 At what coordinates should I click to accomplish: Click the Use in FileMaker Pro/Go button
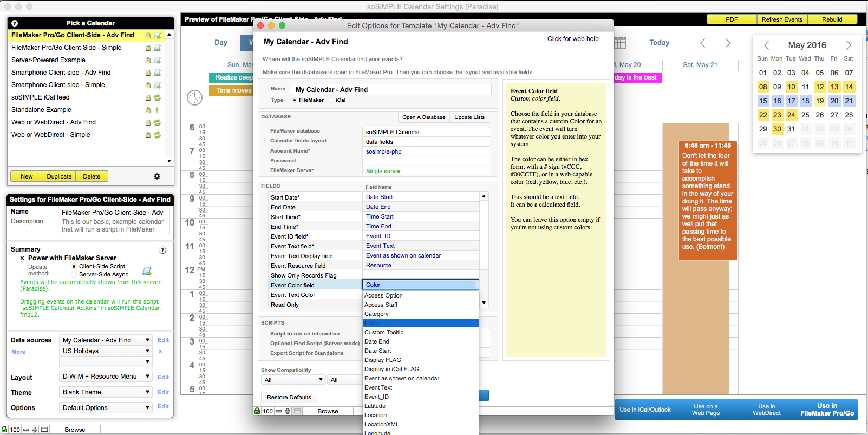[827, 410]
